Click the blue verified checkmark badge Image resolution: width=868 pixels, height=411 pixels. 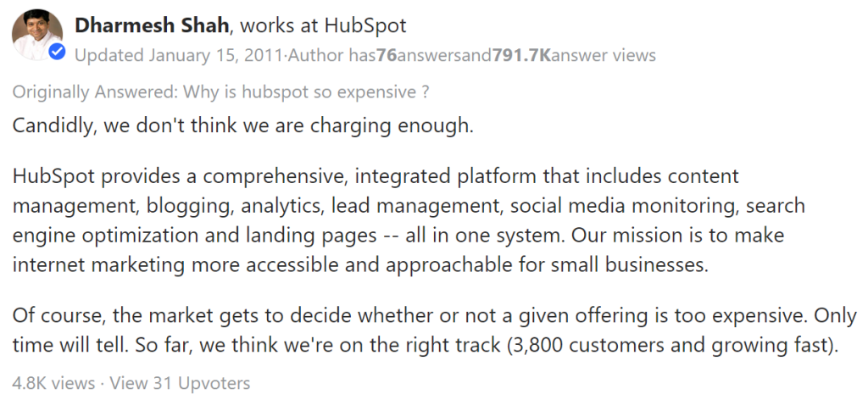(57, 52)
